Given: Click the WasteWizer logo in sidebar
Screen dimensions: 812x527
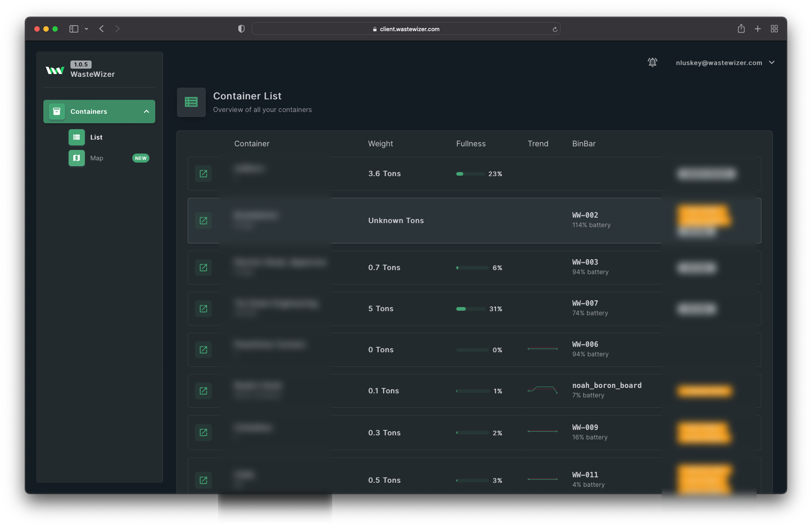Looking at the screenshot, I should click(55, 70).
